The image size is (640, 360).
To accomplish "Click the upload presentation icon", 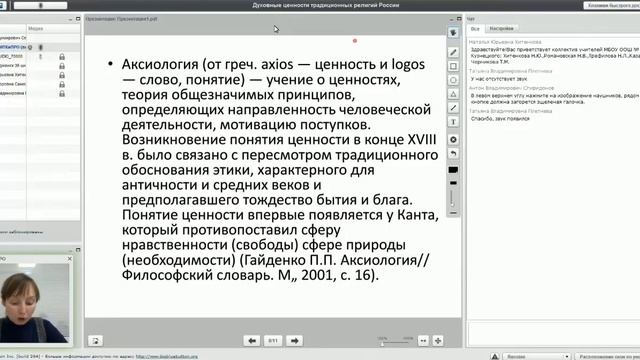I will (96, 340).
